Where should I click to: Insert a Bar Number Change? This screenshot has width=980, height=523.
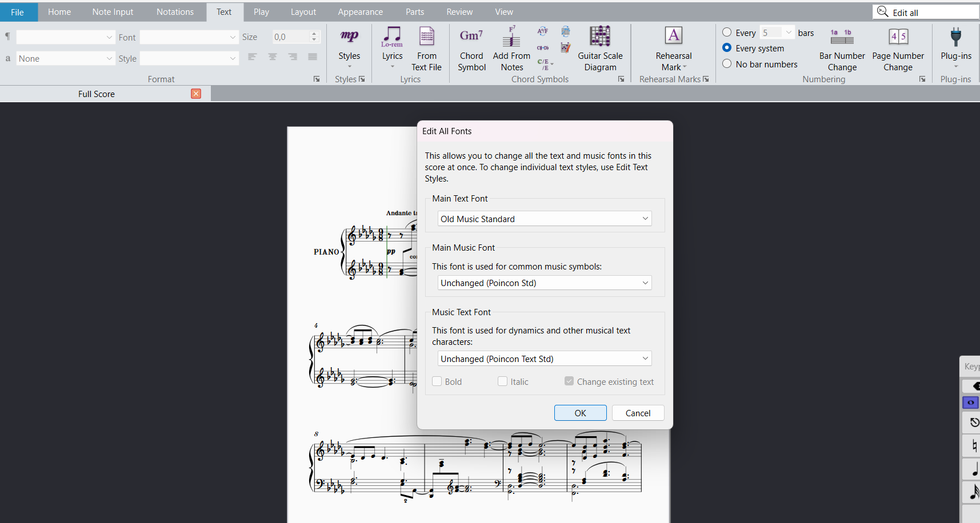[x=842, y=49]
